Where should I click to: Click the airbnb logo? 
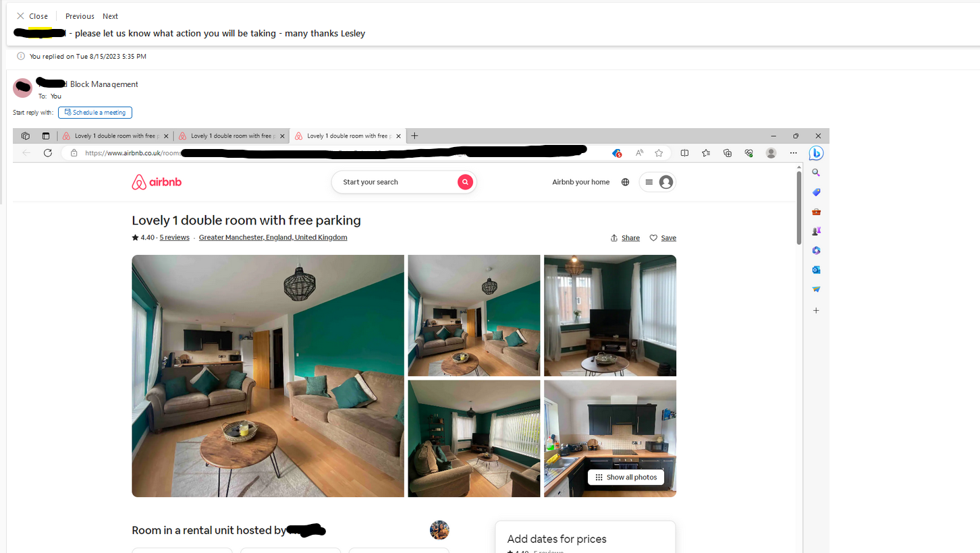157,182
